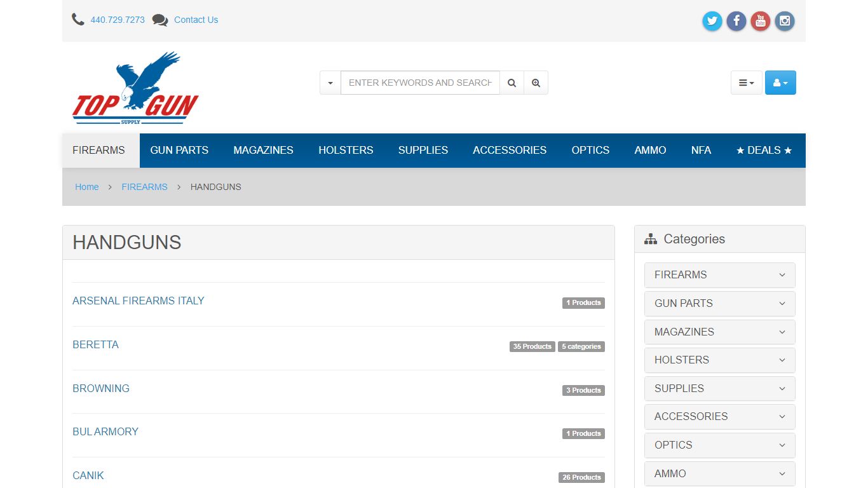Open SUPPLIES in navigation bar
Viewport: 868px width, 488px height.
pos(423,151)
